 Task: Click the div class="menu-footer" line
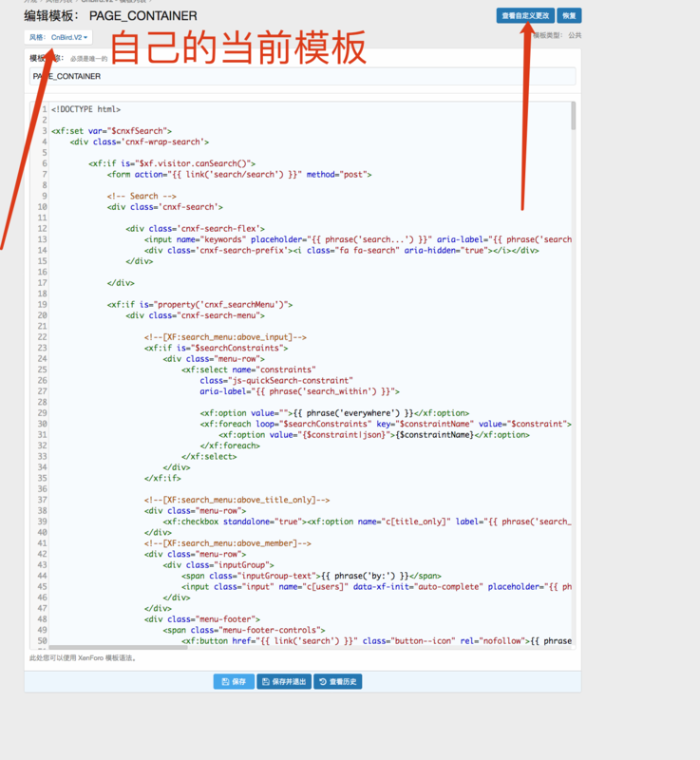(x=202, y=619)
